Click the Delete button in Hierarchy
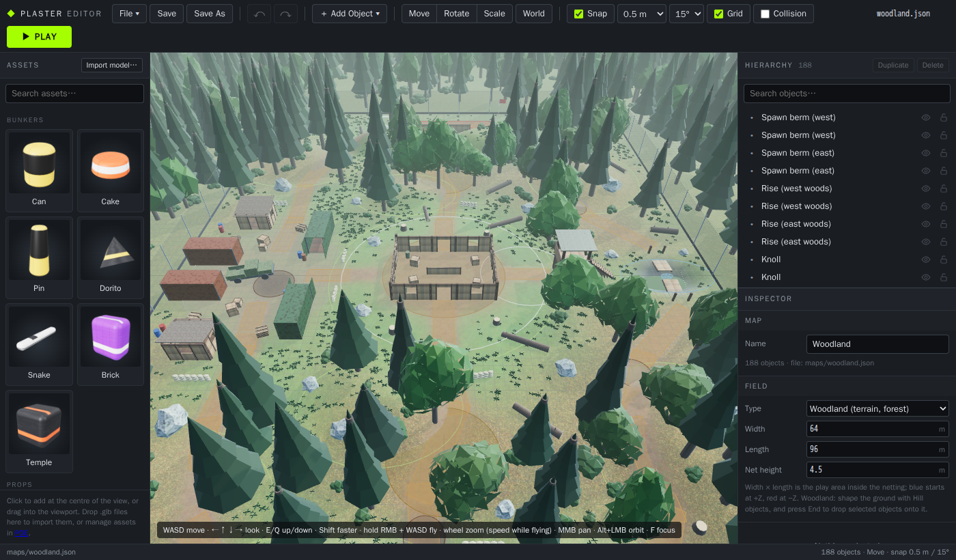 pyautogui.click(x=933, y=65)
